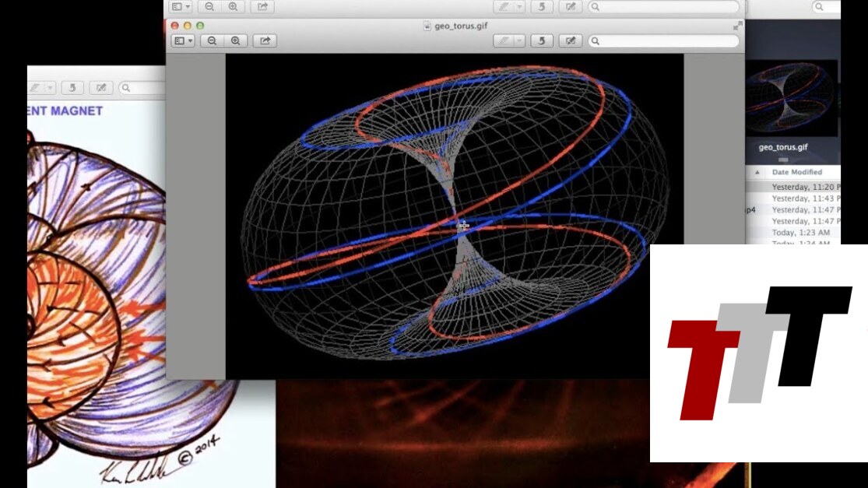Select file row modified Yesterday, 11:20 PM
Image resolution: width=868 pixels, height=488 pixels.
click(802, 187)
